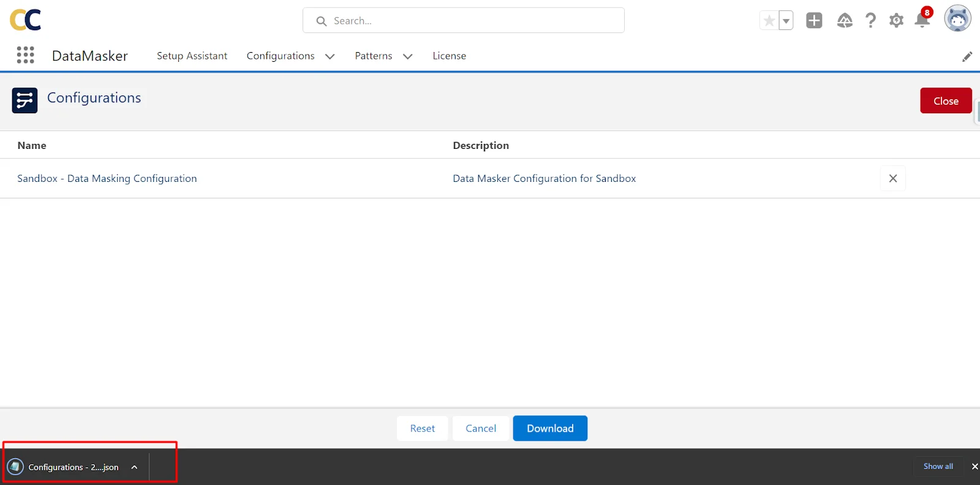Open the App Launcher grid icon
Viewport: 980px width, 485px height.
click(25, 55)
